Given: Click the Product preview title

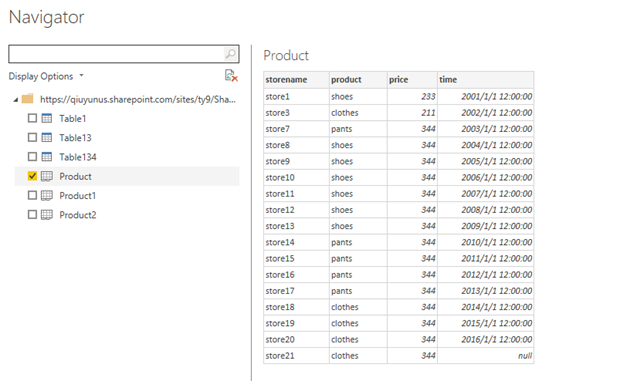Looking at the screenshot, I should tap(286, 55).
